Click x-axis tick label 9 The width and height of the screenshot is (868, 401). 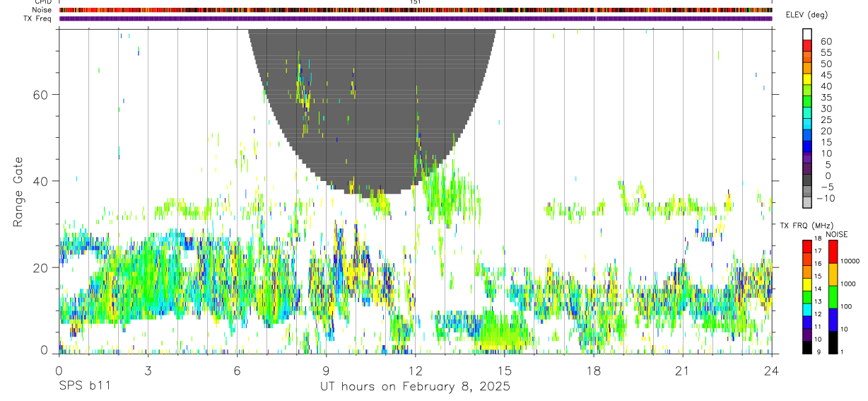point(326,371)
